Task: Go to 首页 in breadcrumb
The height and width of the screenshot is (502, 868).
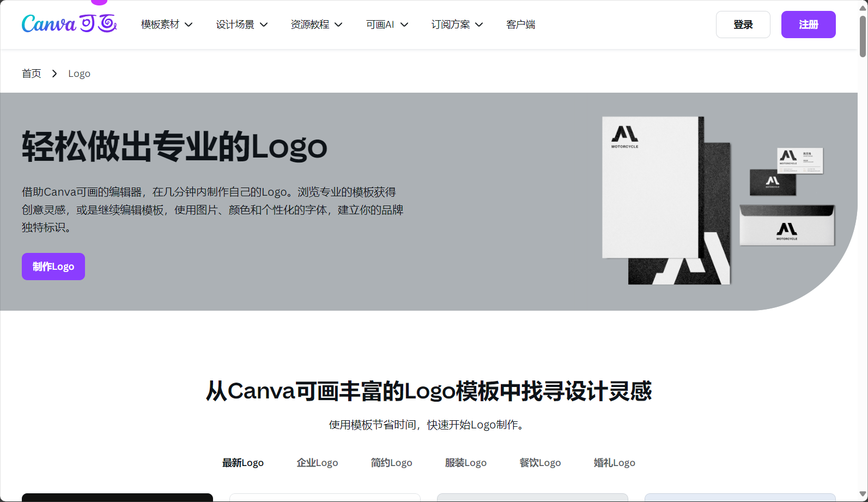Action: click(x=32, y=74)
